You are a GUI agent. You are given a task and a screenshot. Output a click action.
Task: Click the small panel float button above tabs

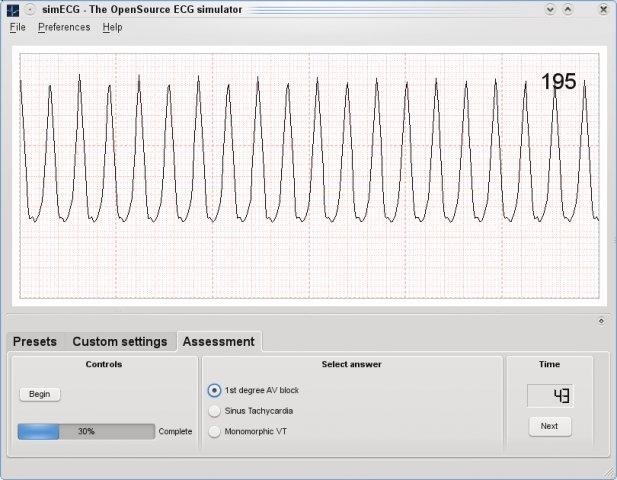(601, 321)
